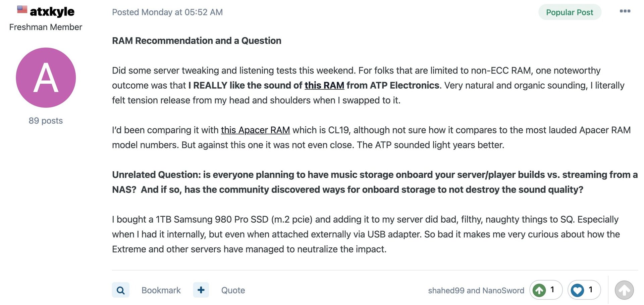
Task: Follow the 'this RAM' ATP link
Action: click(324, 85)
